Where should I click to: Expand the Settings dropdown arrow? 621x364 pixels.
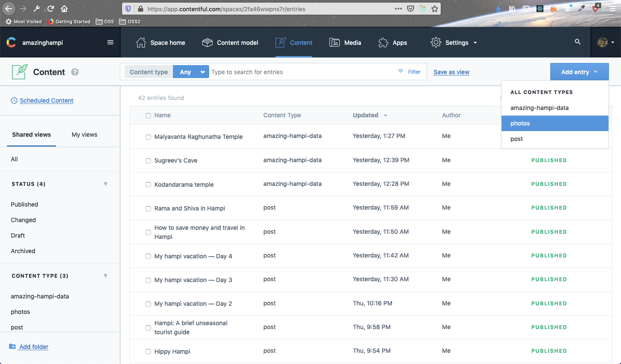click(475, 43)
